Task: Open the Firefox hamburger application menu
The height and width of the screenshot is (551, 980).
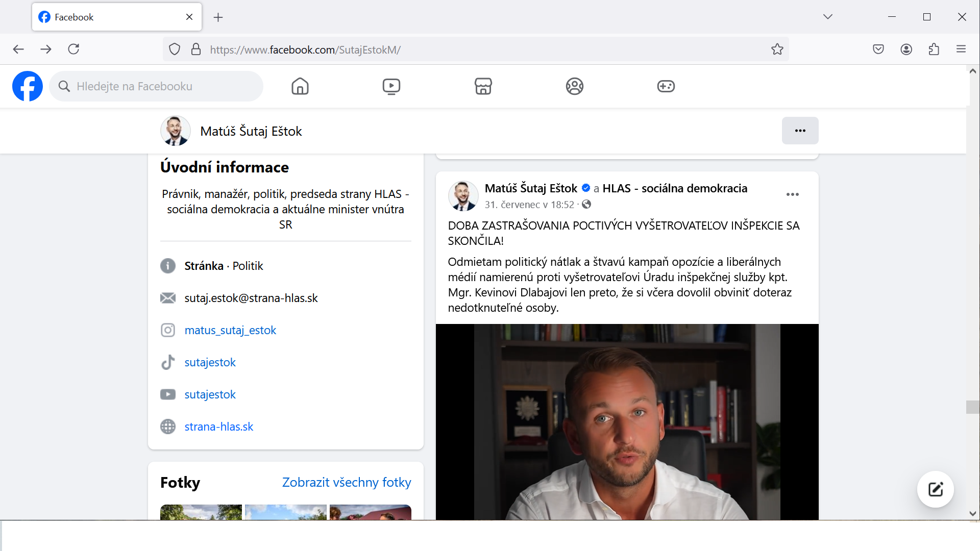Action: pyautogui.click(x=961, y=49)
